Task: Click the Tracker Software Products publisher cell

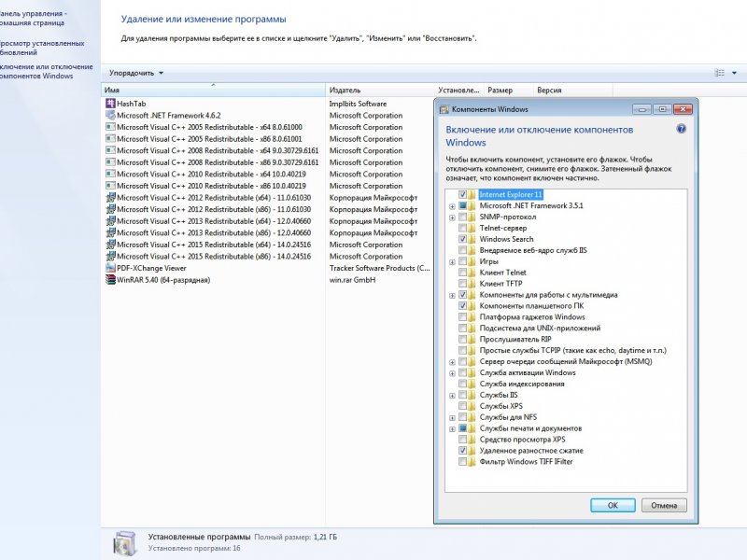Action: 380,268
